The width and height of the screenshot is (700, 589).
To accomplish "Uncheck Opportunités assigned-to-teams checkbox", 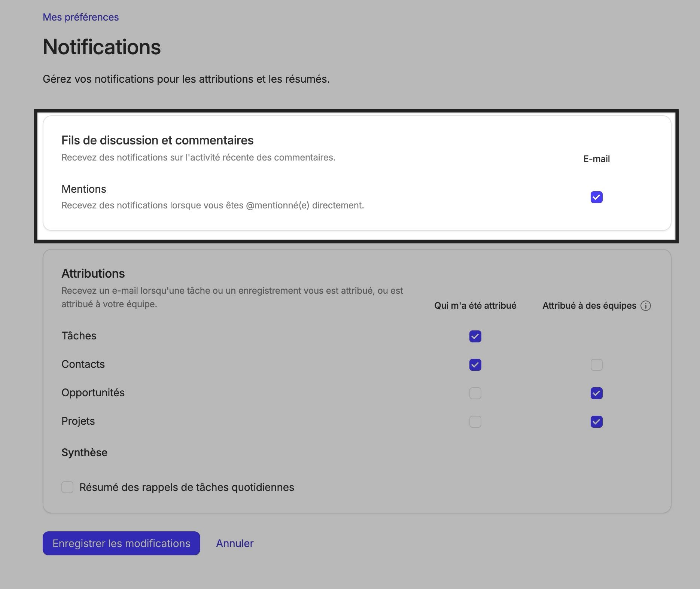I will coord(596,393).
